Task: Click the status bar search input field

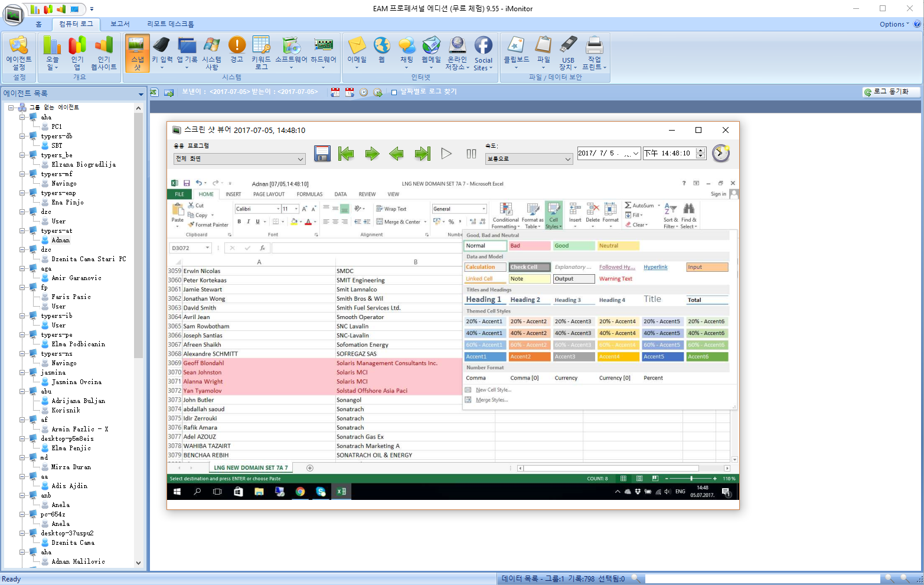Action: [x=762, y=579]
